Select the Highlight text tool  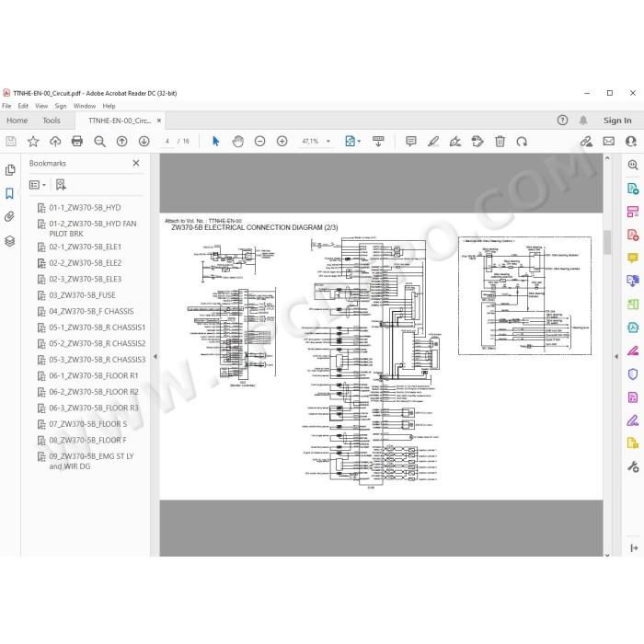433,142
